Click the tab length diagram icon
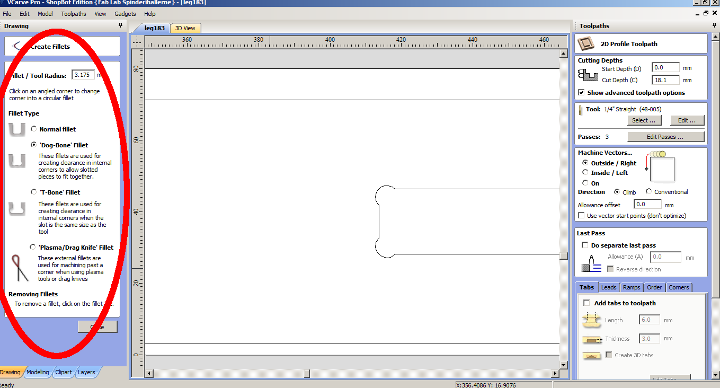The width and height of the screenshot is (720, 388). coord(591,320)
